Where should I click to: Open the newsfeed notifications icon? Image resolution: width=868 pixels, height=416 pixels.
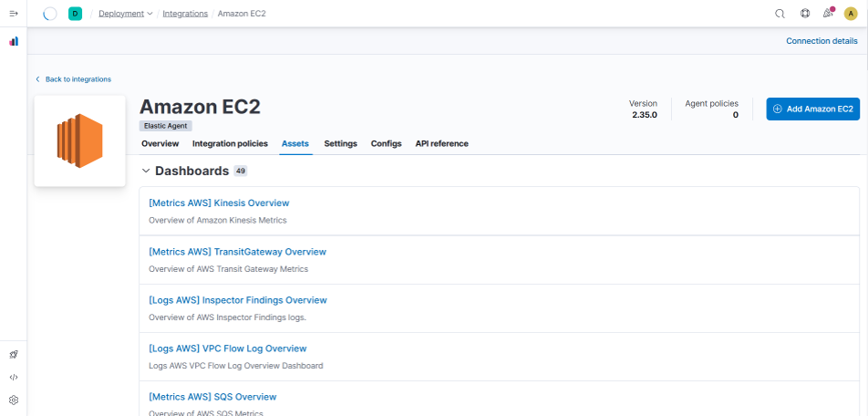[x=828, y=14]
